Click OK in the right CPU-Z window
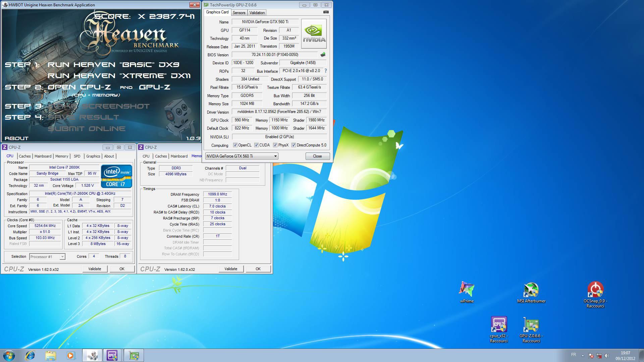The height and width of the screenshot is (362, 644). 258,269
